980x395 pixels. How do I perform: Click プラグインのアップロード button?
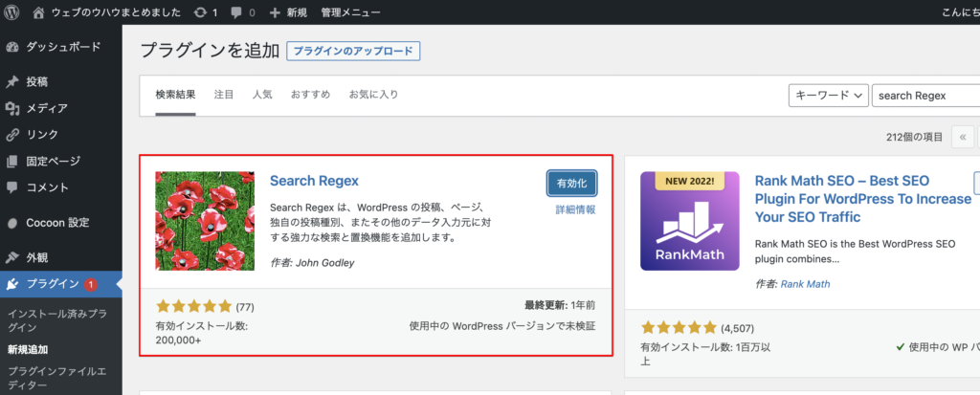[353, 52]
